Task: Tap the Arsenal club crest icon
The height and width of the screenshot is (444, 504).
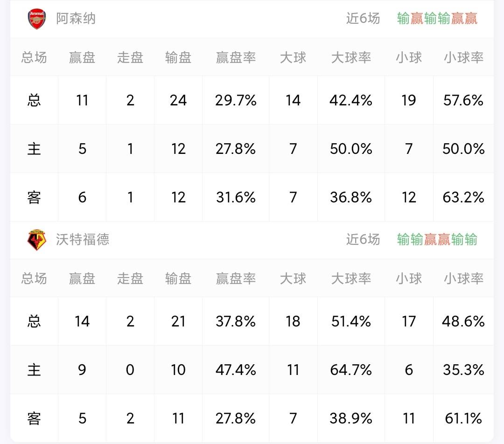Action: tap(37, 19)
